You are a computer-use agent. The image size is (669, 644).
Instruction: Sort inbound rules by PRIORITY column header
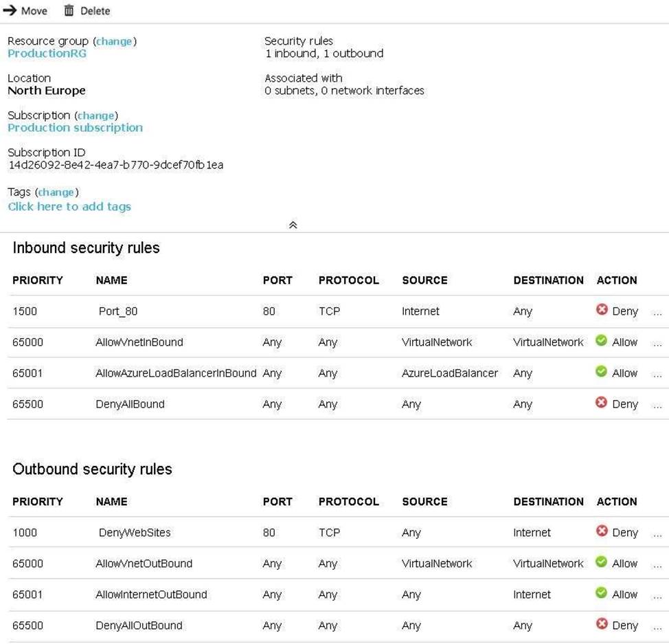[x=37, y=280]
